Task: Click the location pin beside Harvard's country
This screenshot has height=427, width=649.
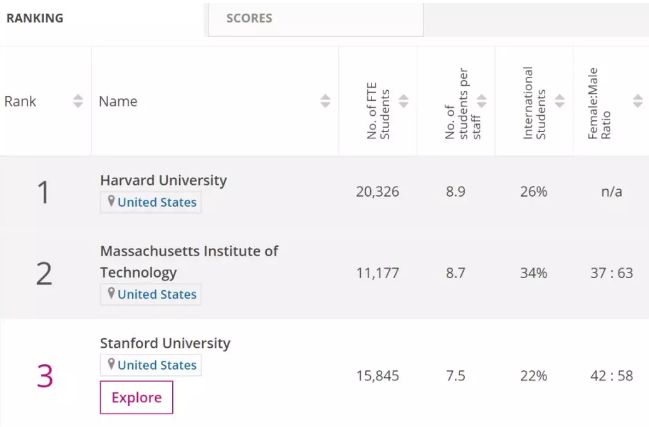Action: [112, 202]
